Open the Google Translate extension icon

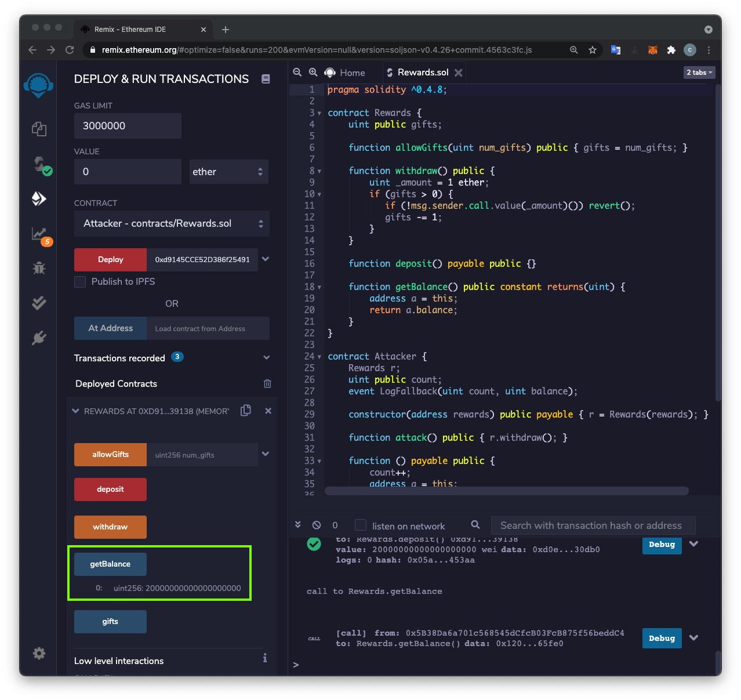(x=616, y=50)
